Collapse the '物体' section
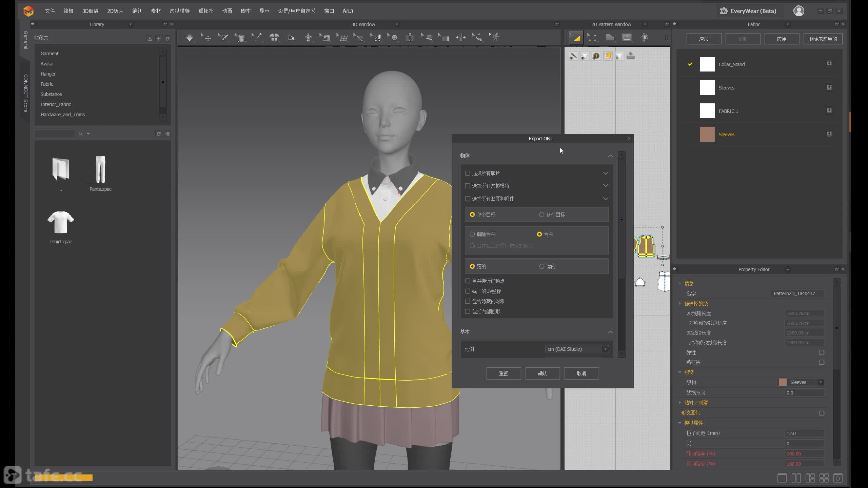Viewport: 868px width, 488px height. [610, 156]
